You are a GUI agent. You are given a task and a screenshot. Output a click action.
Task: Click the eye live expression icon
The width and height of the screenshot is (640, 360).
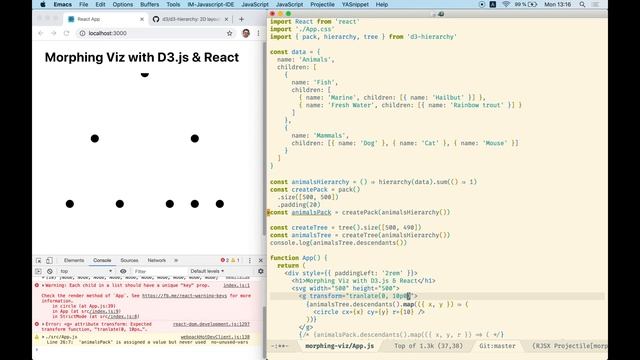[x=123, y=271]
